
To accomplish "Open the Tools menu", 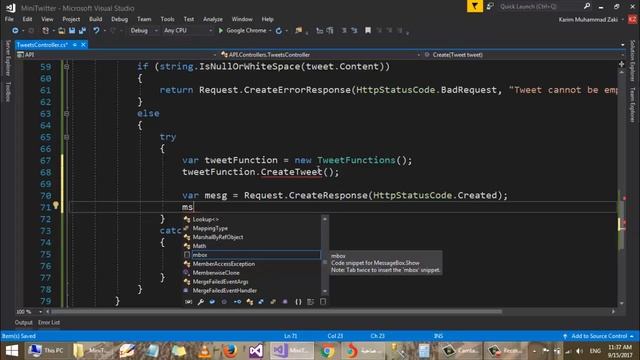I will coord(167,19).
